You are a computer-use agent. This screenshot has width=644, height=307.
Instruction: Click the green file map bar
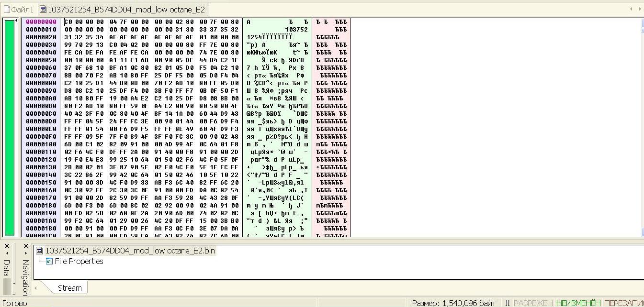coord(10,127)
